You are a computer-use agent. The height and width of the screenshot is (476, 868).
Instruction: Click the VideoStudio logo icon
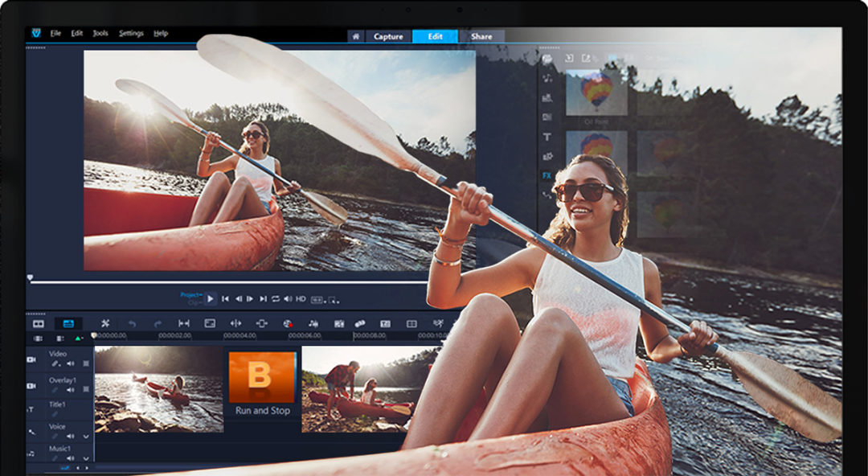pos(36,33)
